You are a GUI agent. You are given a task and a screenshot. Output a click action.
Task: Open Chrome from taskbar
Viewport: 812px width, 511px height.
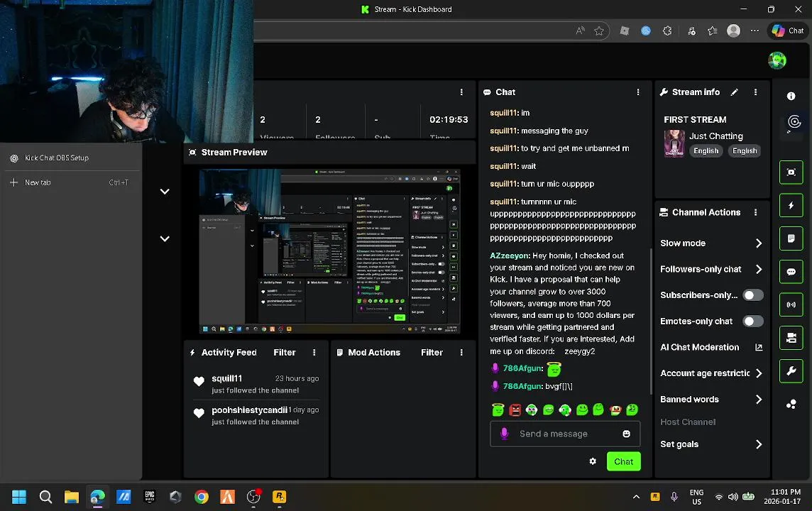pyautogui.click(x=202, y=497)
